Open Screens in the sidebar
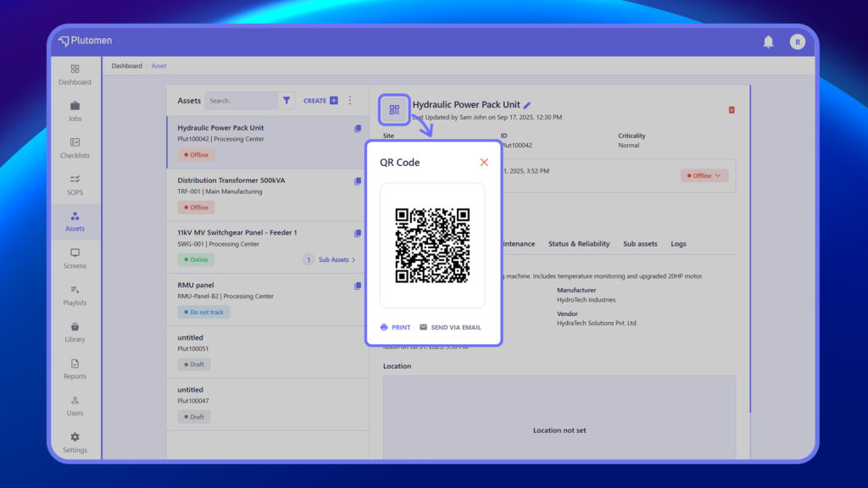This screenshot has height=488, width=868. 75,258
